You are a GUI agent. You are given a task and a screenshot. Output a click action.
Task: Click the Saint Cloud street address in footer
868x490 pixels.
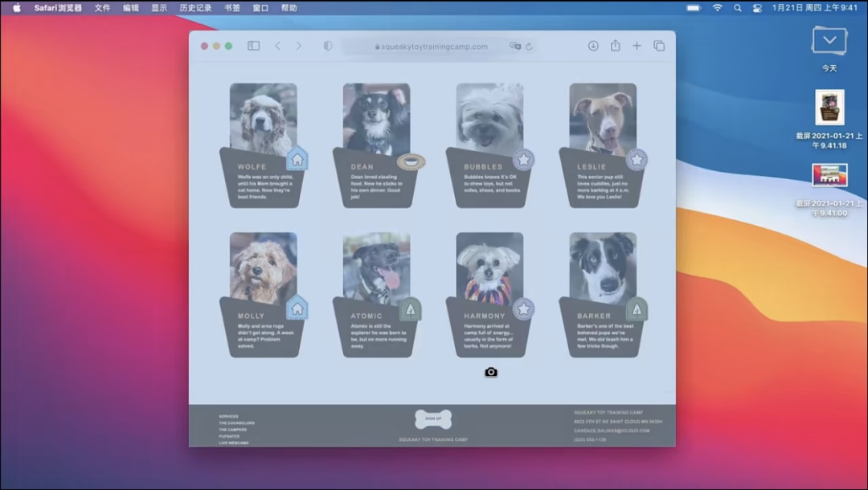click(x=618, y=422)
